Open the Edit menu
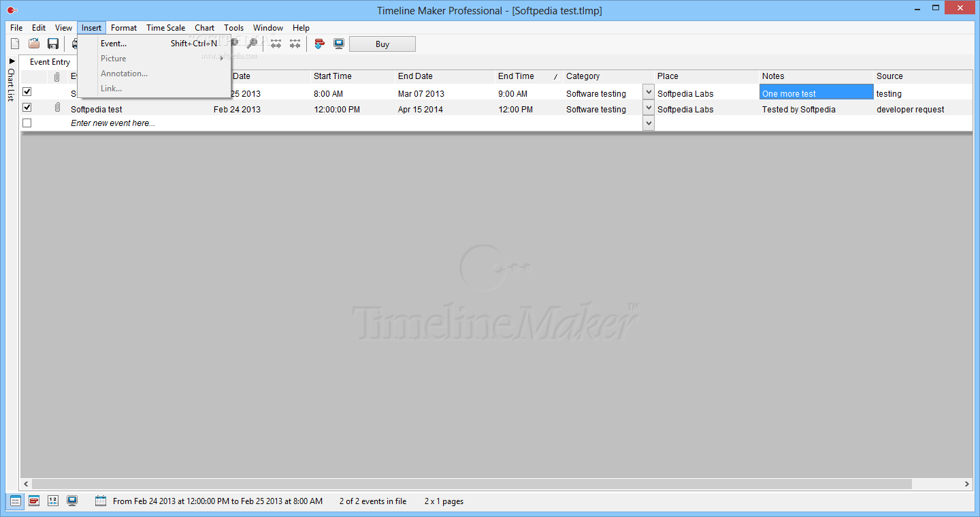Viewport: 980px width, 517px height. pyautogui.click(x=39, y=28)
